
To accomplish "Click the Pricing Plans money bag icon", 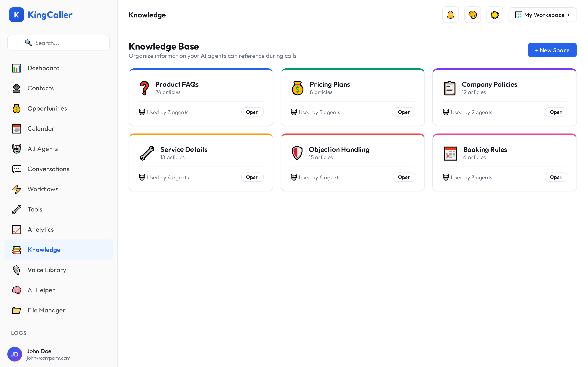I will [x=297, y=88].
